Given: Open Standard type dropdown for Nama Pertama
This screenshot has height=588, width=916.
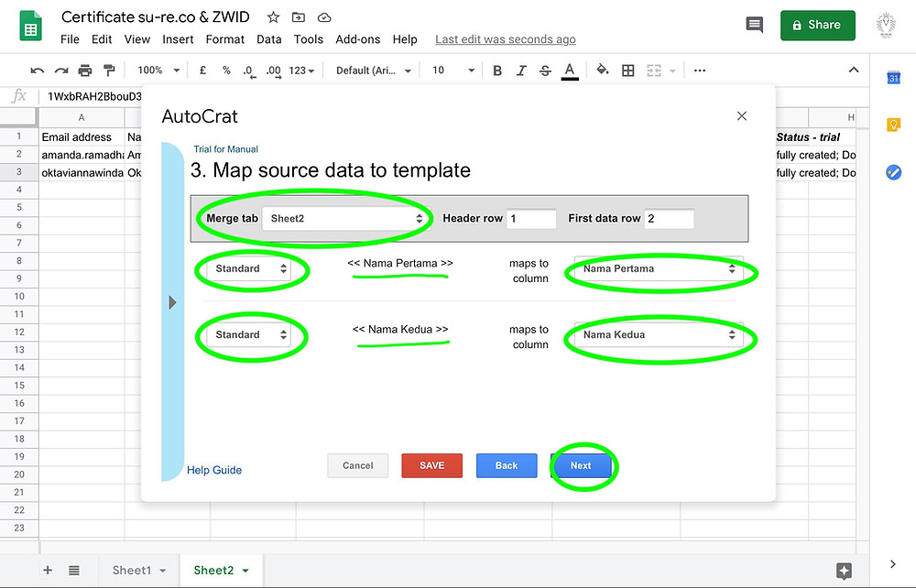Looking at the screenshot, I should [248, 268].
